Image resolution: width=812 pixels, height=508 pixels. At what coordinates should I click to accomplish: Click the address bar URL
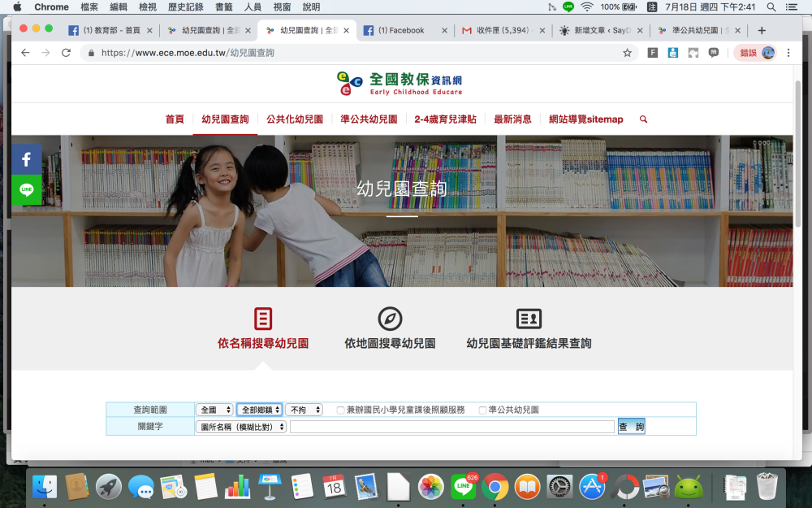188,52
